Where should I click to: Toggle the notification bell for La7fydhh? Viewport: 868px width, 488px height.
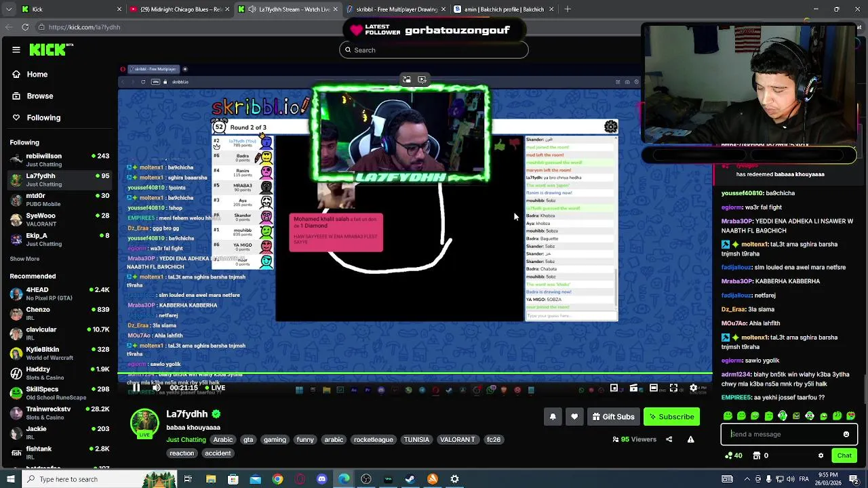553,417
